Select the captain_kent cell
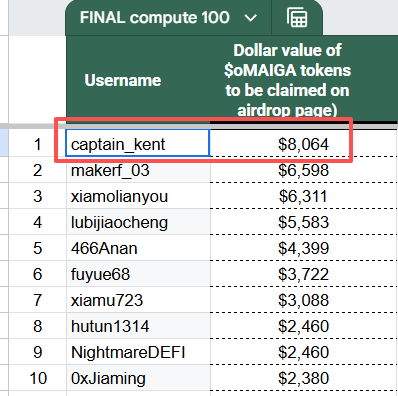 (x=138, y=143)
